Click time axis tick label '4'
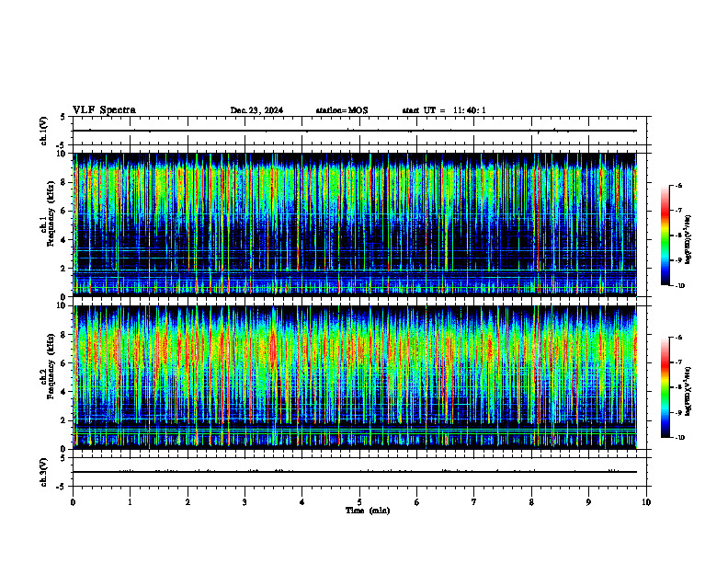The image size is (728, 563). (x=302, y=502)
